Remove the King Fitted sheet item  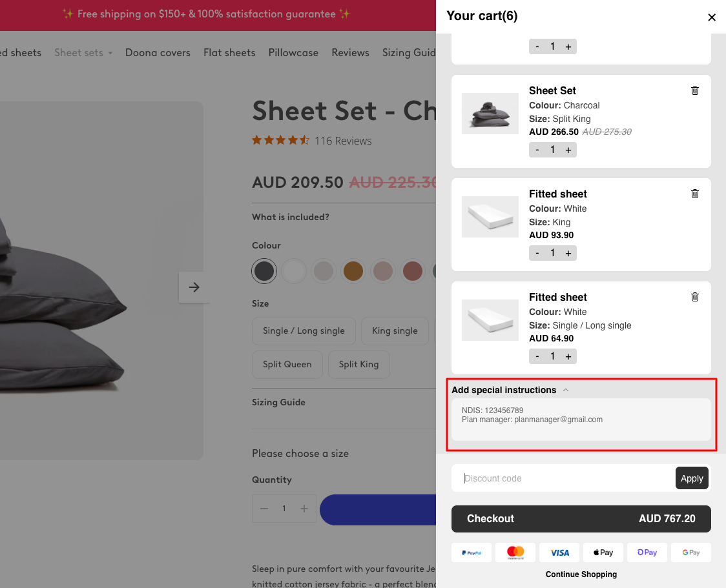coord(695,194)
